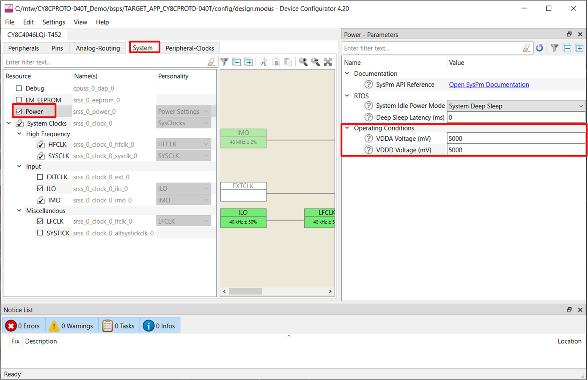
Task: Enable the EM_EEPROM resource checkbox
Action: [19, 100]
